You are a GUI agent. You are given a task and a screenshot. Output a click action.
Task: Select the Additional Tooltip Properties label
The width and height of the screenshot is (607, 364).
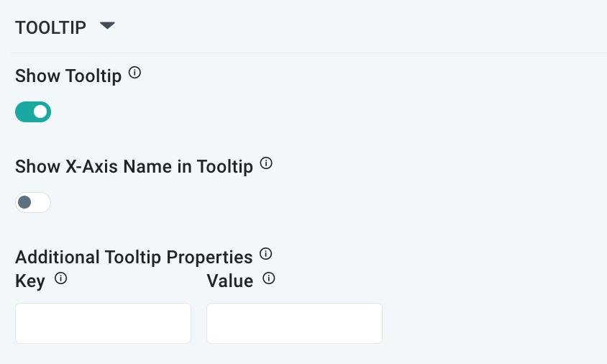coord(134,257)
